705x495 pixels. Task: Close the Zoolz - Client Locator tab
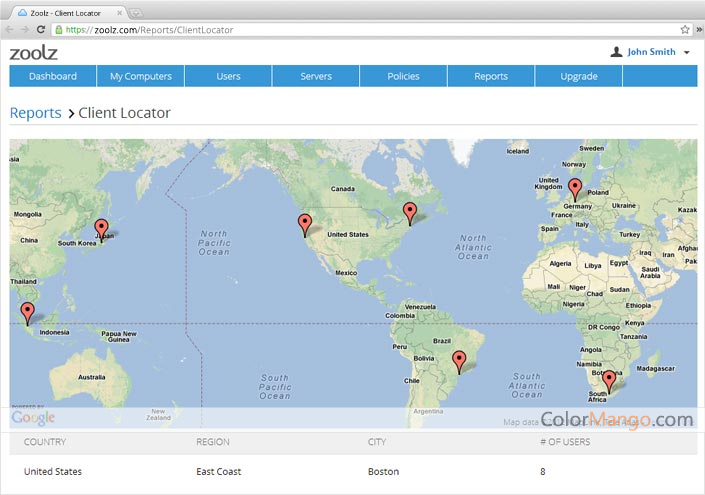click(x=119, y=13)
